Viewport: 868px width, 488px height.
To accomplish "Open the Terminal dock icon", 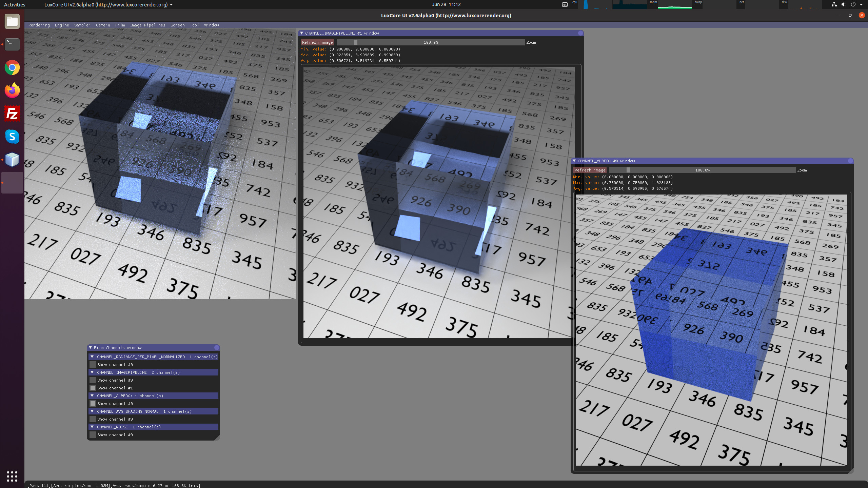I will click(12, 44).
